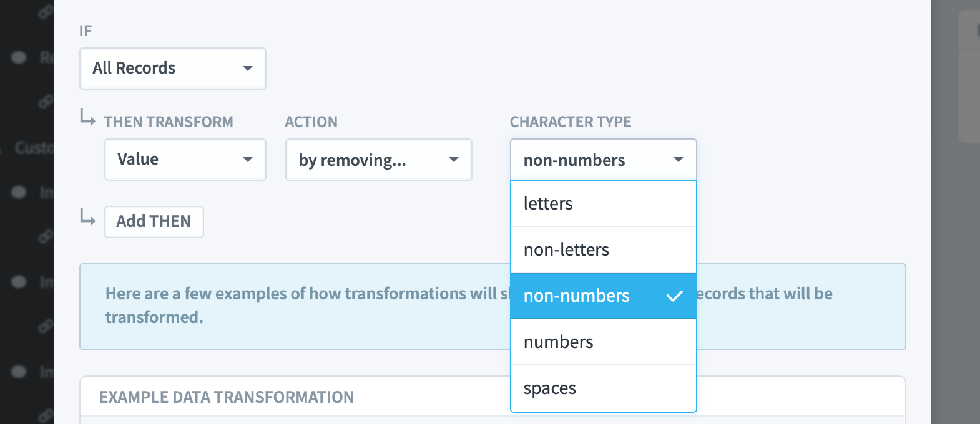Open the All Records condition dropdown
980x424 pixels.
click(x=173, y=69)
